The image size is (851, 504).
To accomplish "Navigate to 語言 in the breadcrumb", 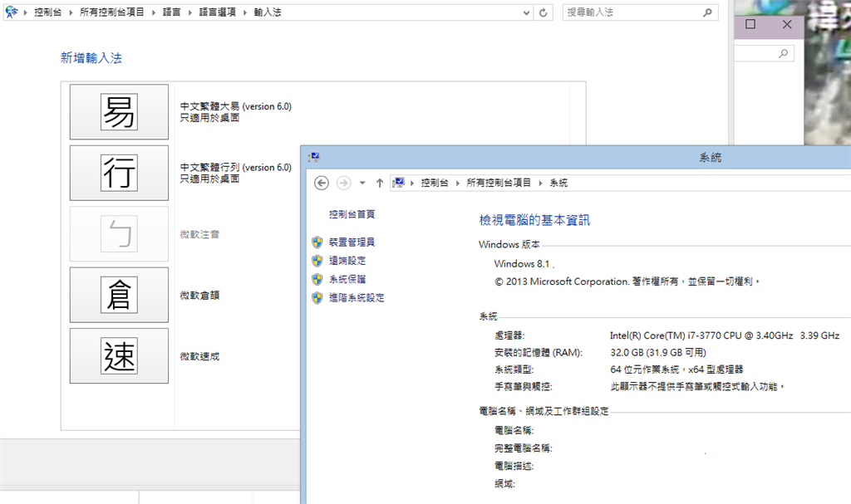I will click(x=171, y=12).
